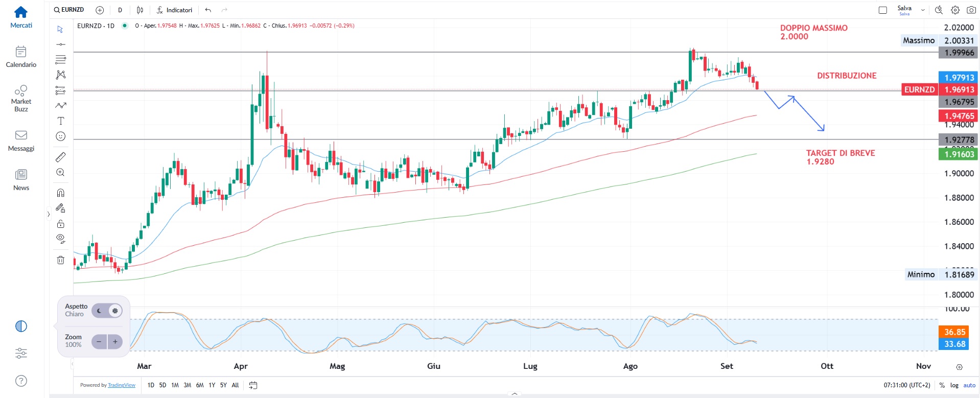Follow the TradingView link

click(x=122, y=385)
